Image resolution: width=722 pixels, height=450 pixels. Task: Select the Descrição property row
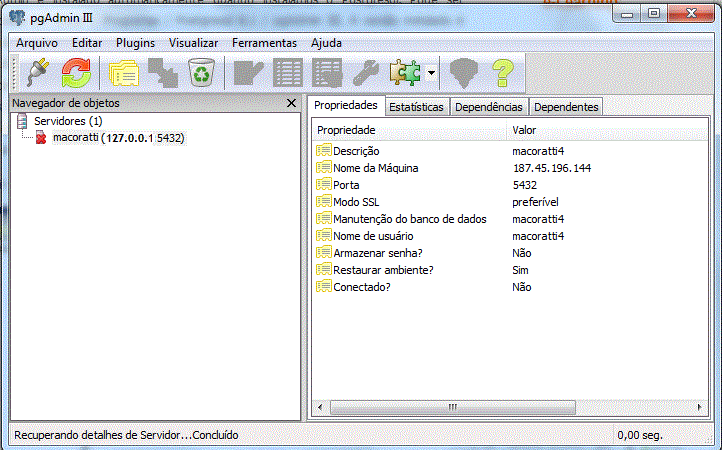510,151
